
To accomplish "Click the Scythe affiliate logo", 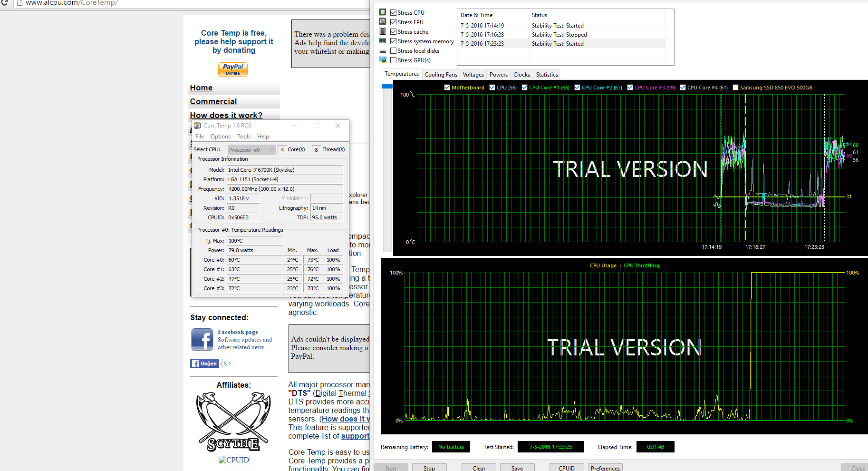I will point(233,422).
